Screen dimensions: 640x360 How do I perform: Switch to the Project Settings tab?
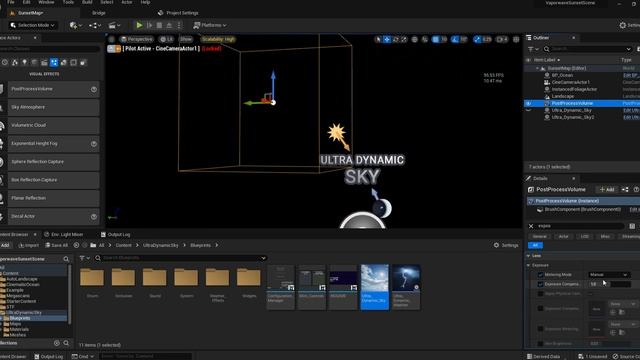click(178, 13)
